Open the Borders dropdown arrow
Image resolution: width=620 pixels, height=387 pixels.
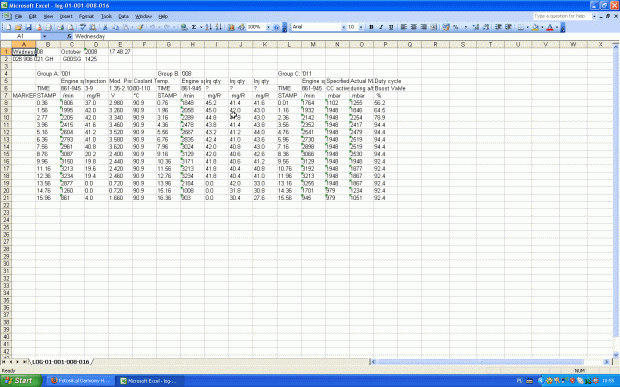pos(527,27)
